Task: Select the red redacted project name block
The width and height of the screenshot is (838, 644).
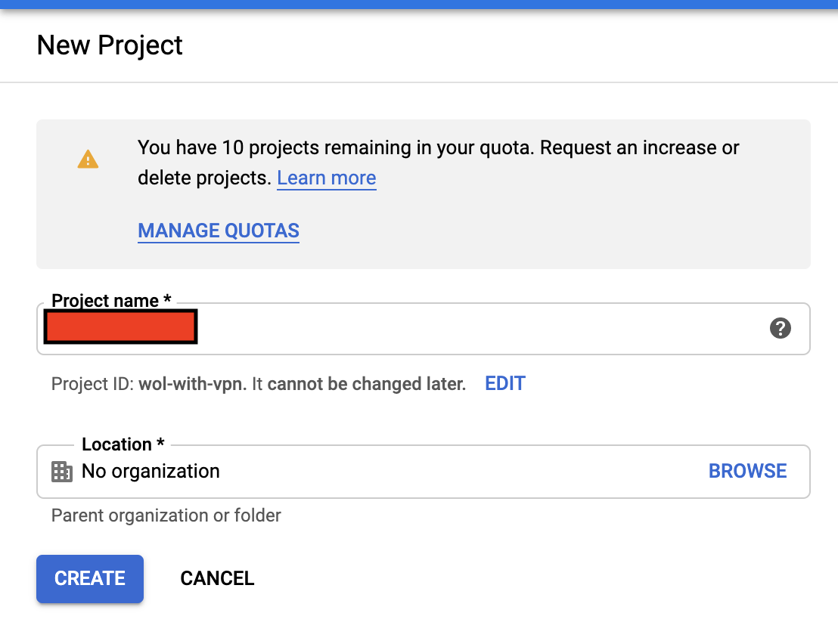Action: pyautogui.click(x=121, y=327)
